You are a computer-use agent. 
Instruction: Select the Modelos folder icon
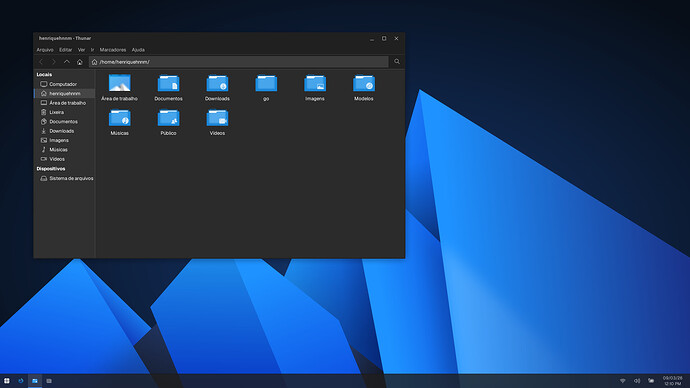[x=364, y=83]
